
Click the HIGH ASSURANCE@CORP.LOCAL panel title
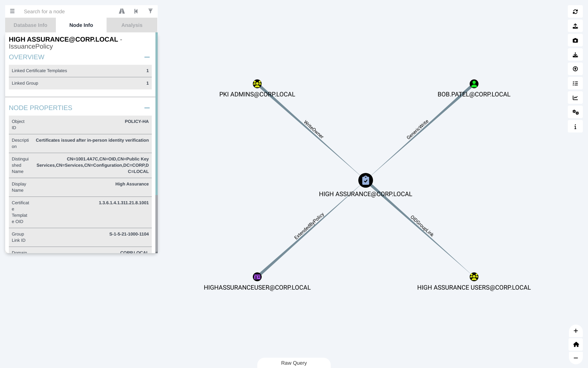coord(64,39)
